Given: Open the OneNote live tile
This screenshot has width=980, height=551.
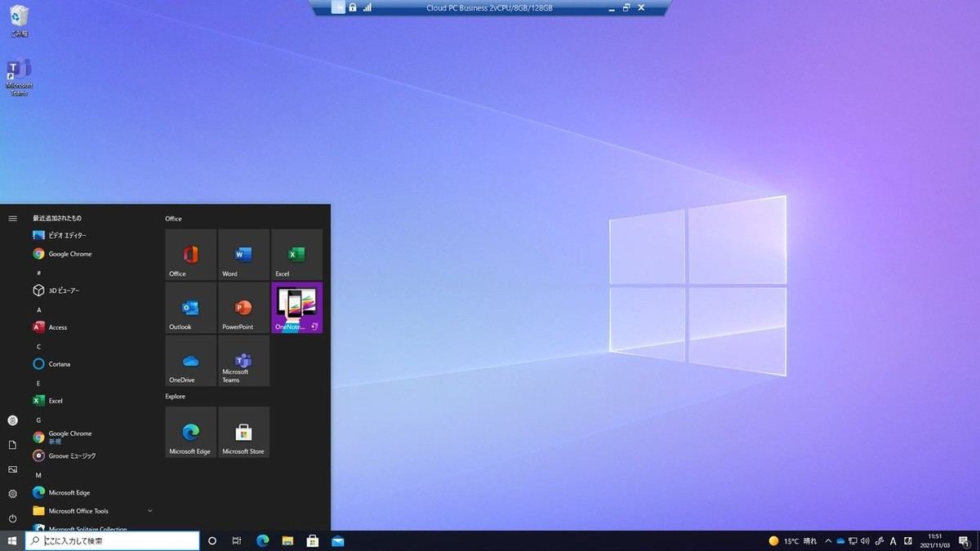Looking at the screenshot, I should (x=297, y=308).
